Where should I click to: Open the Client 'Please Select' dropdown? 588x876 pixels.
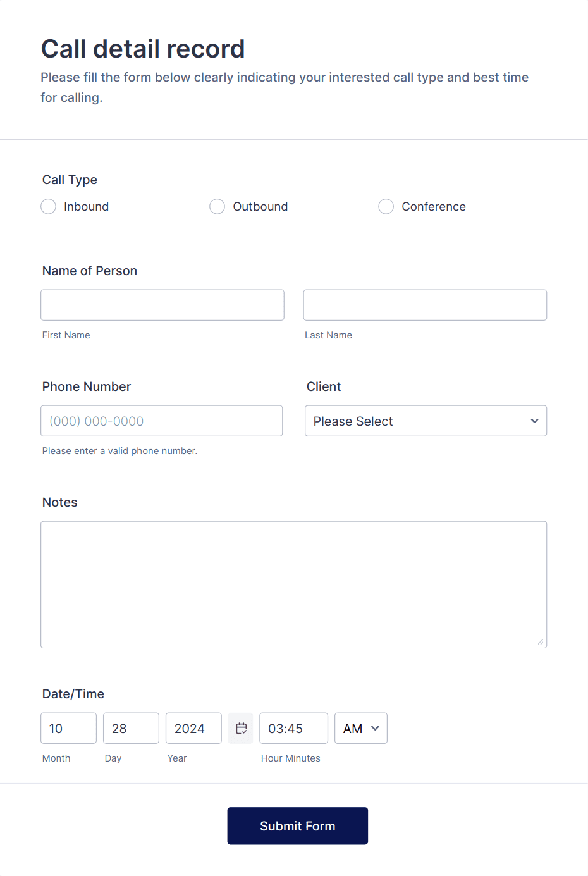tap(426, 421)
